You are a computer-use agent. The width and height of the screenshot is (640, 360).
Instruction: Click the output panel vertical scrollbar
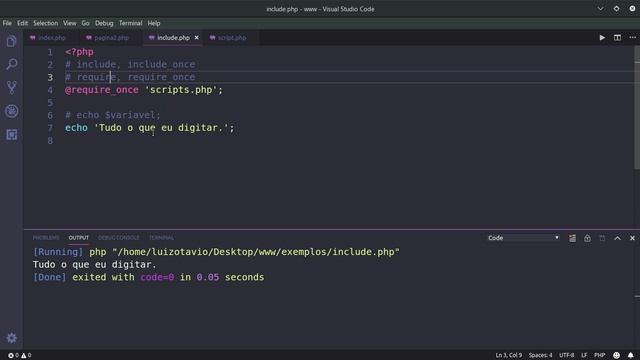point(637,296)
